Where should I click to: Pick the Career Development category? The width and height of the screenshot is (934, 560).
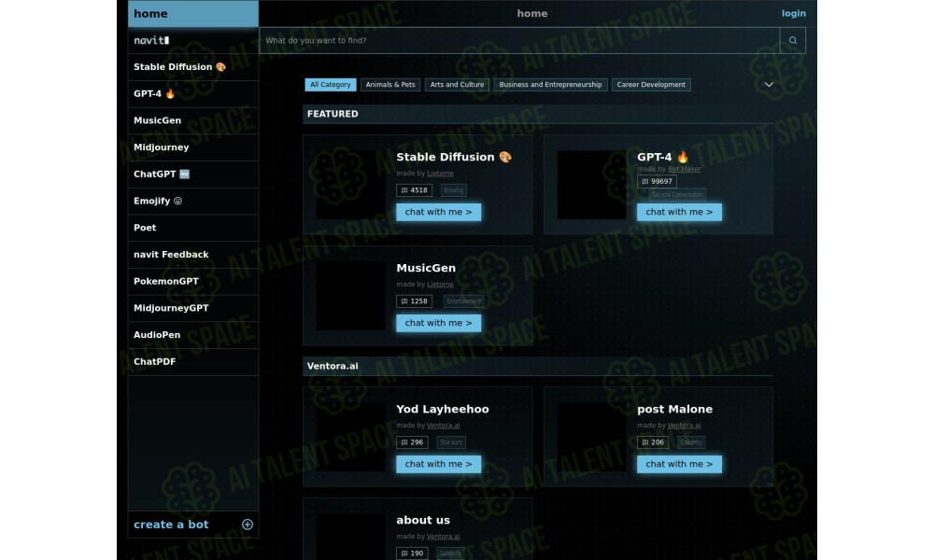tap(651, 85)
